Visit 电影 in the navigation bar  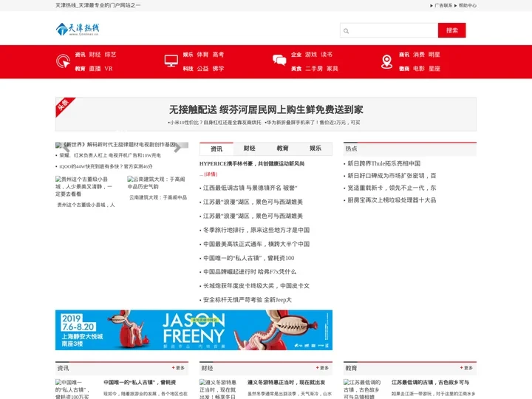[x=419, y=69]
